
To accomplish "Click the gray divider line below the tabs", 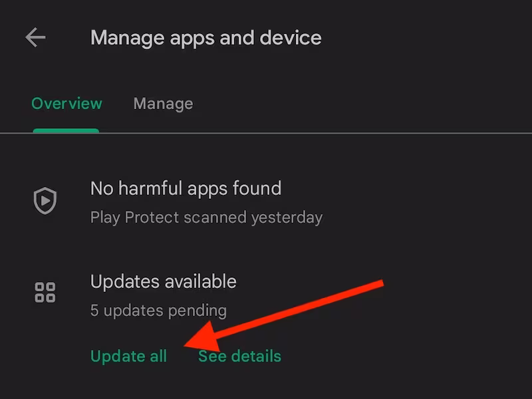I will click(266, 134).
